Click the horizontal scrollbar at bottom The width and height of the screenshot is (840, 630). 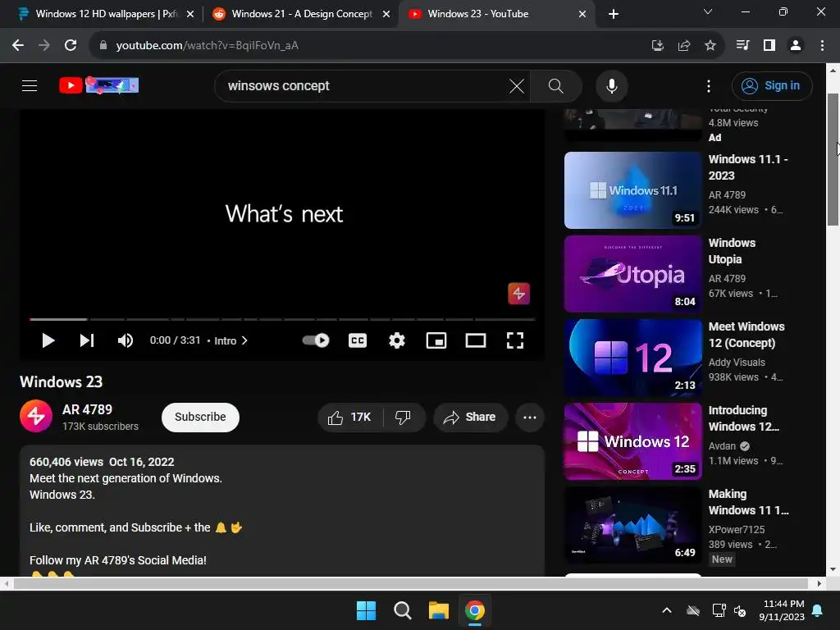coord(410,583)
